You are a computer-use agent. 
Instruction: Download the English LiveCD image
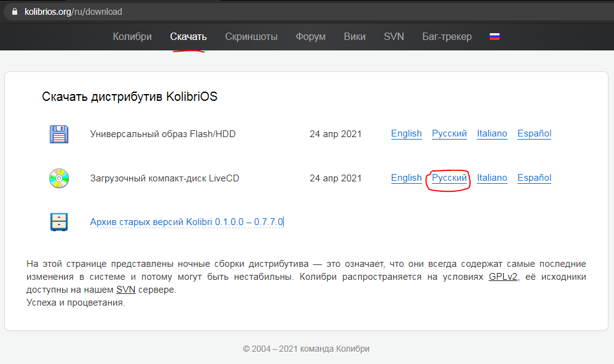[x=406, y=178]
